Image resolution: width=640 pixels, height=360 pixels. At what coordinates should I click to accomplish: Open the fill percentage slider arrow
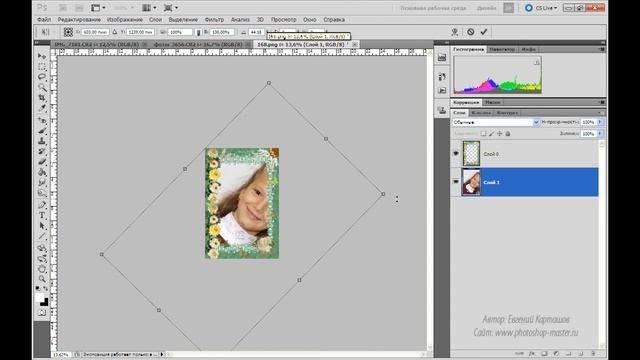point(600,133)
